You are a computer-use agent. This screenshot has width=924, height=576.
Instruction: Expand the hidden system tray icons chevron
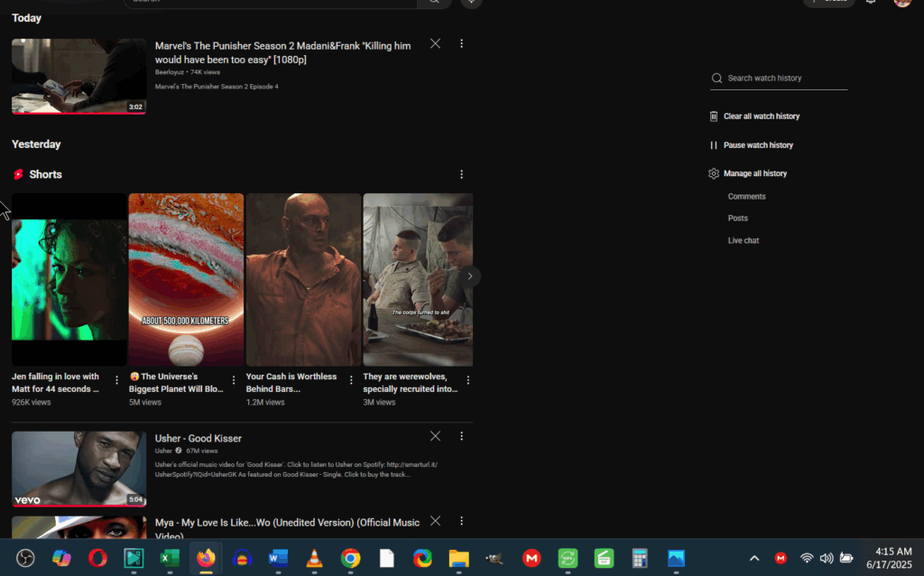(x=754, y=558)
